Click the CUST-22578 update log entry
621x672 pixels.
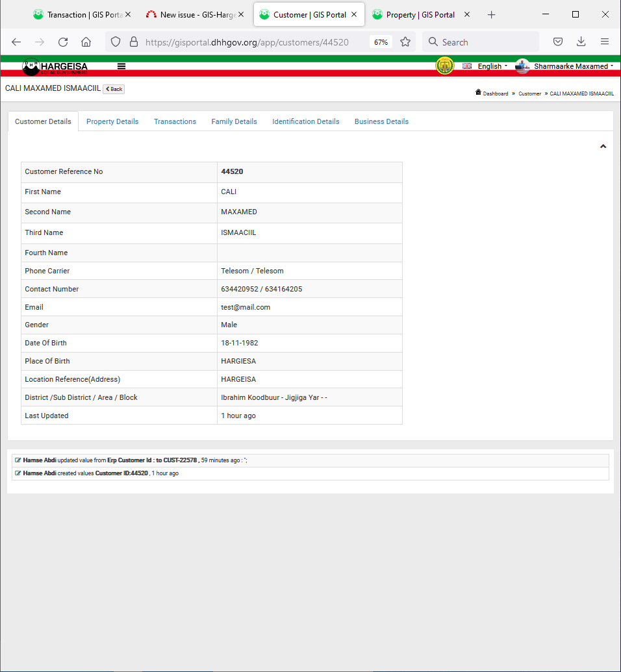pyautogui.click(x=310, y=460)
